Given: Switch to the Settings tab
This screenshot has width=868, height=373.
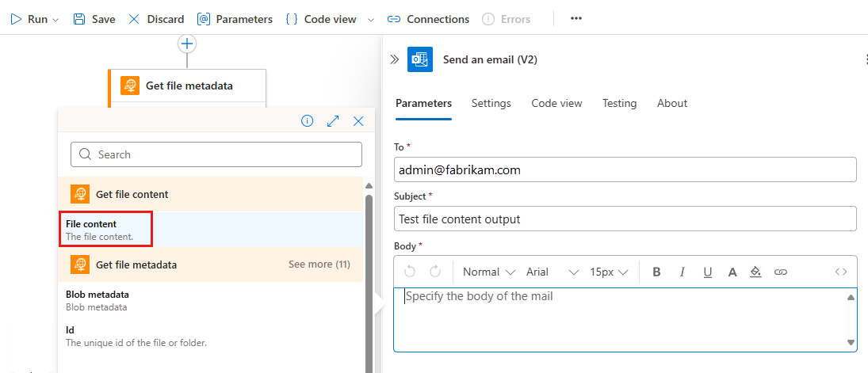Looking at the screenshot, I should click(x=491, y=103).
